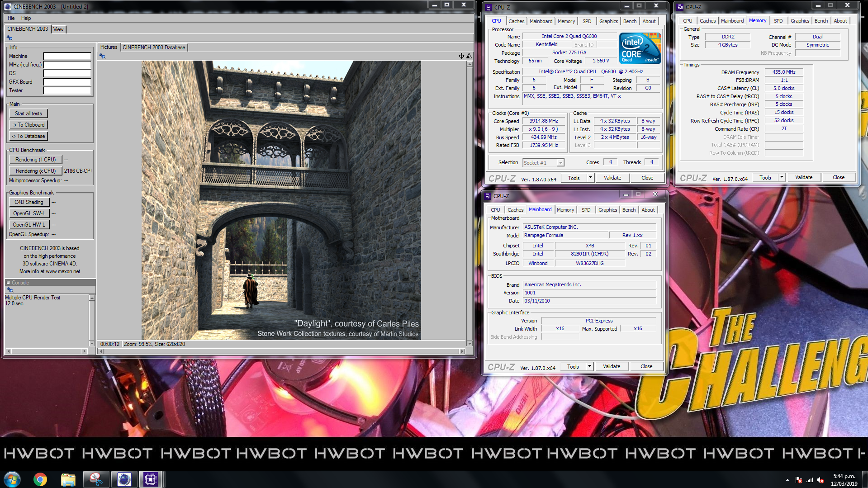Open the CINEBENCH 2003 Database tab

[x=154, y=47]
